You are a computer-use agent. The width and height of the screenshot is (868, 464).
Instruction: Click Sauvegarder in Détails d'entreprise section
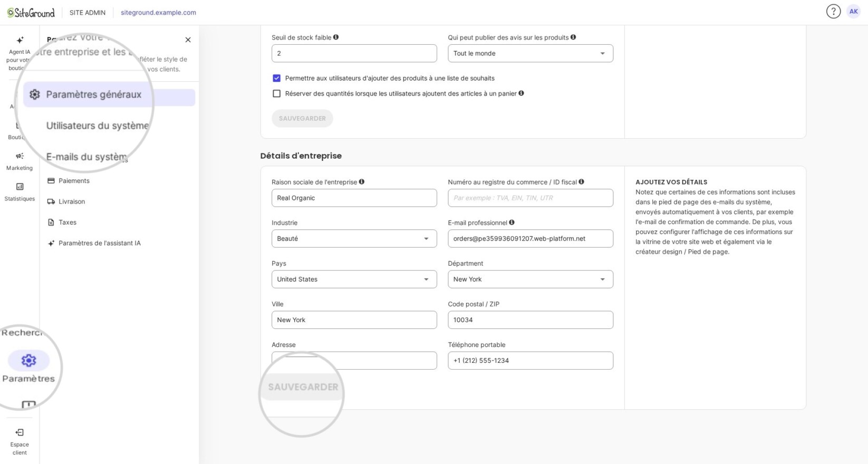pos(303,387)
